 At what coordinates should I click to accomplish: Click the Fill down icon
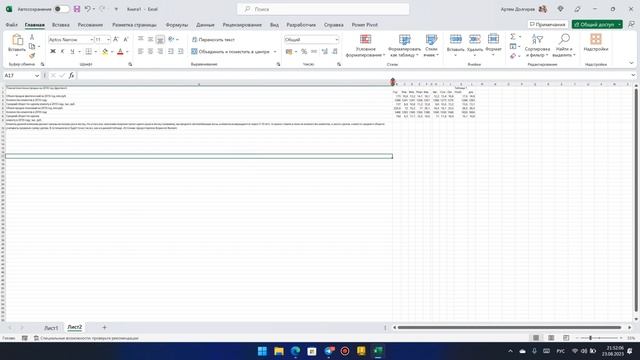point(513,47)
